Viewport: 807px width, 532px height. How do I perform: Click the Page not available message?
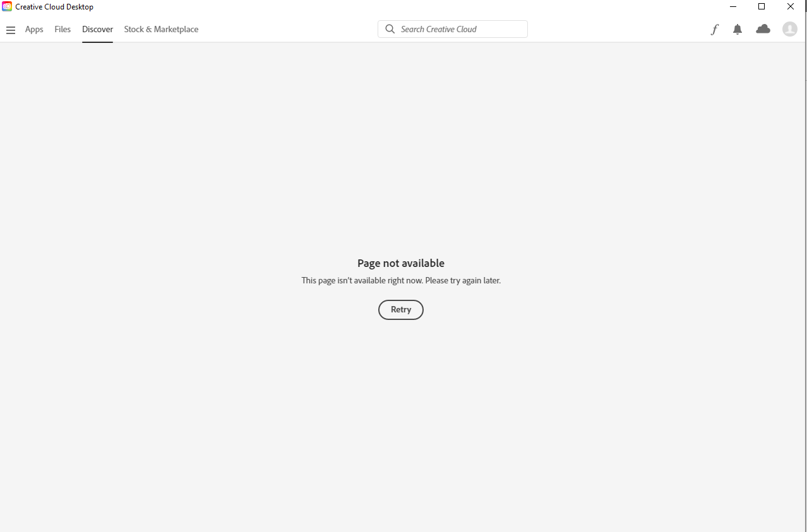click(x=400, y=263)
